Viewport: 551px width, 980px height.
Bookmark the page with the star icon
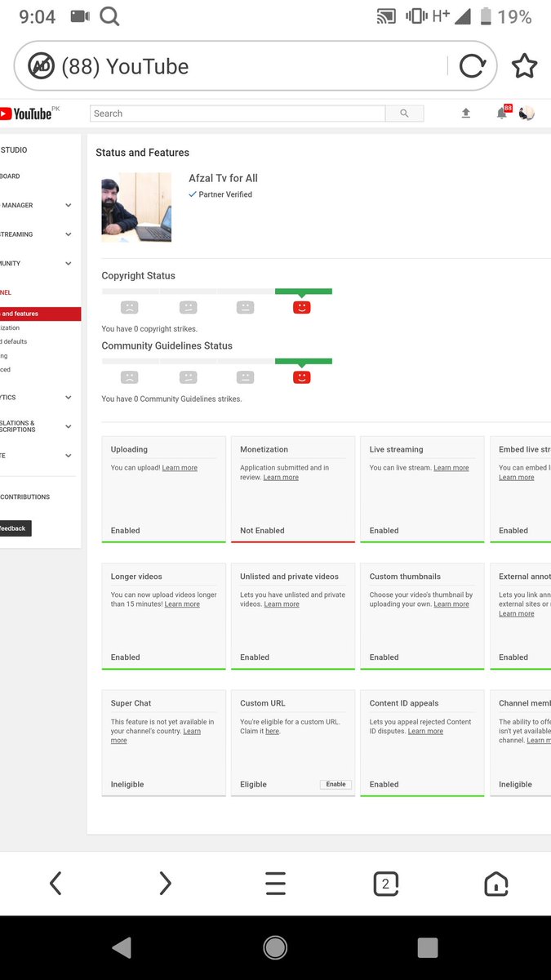(524, 66)
